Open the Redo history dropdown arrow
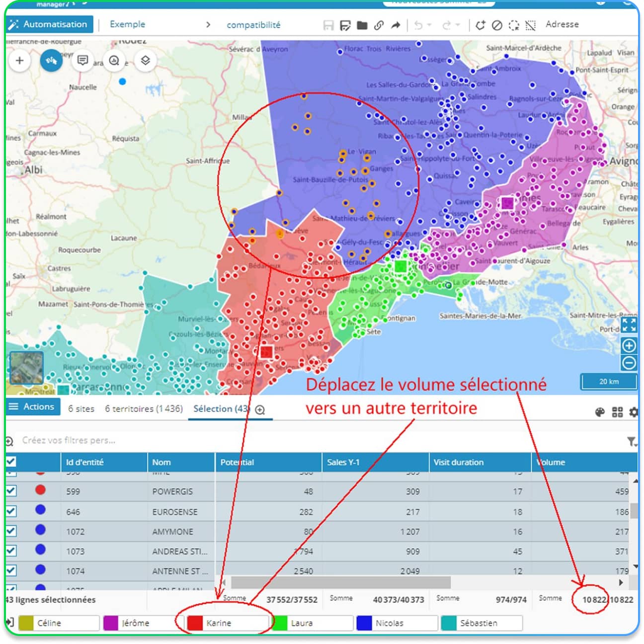This screenshot has height=644, width=644. click(458, 25)
